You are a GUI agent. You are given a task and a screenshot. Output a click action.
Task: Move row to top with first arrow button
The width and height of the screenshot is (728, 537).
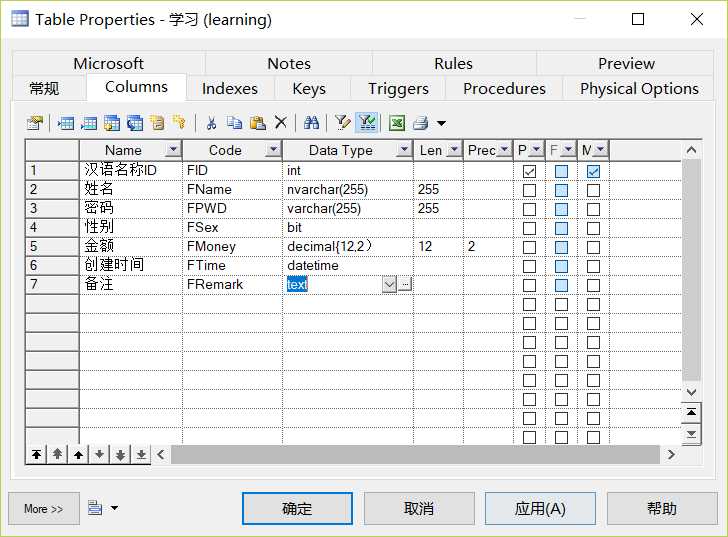(37, 454)
